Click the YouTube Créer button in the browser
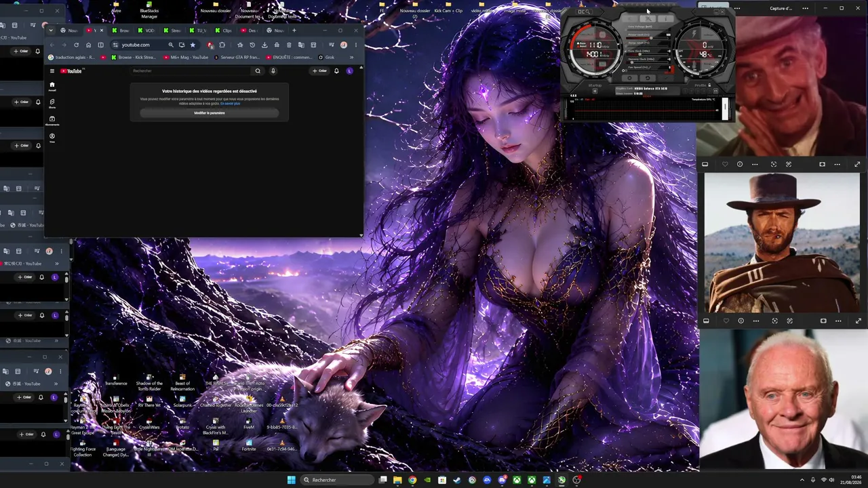This screenshot has width=868, height=488. (319, 70)
